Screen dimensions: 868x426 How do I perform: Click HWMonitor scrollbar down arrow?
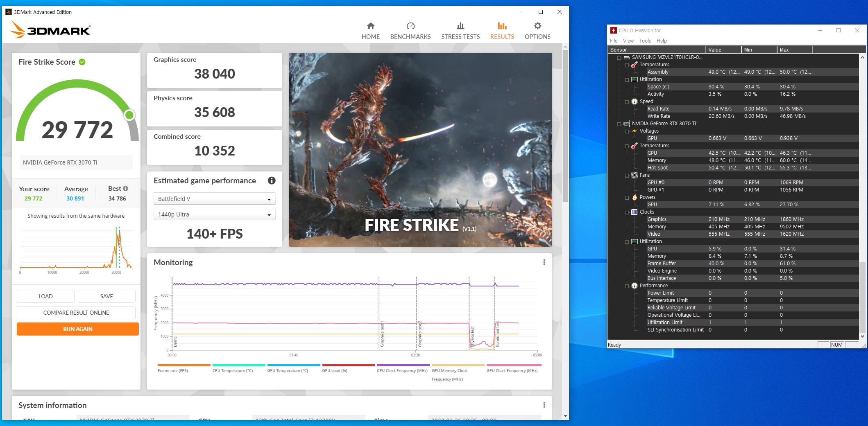pyautogui.click(x=862, y=336)
